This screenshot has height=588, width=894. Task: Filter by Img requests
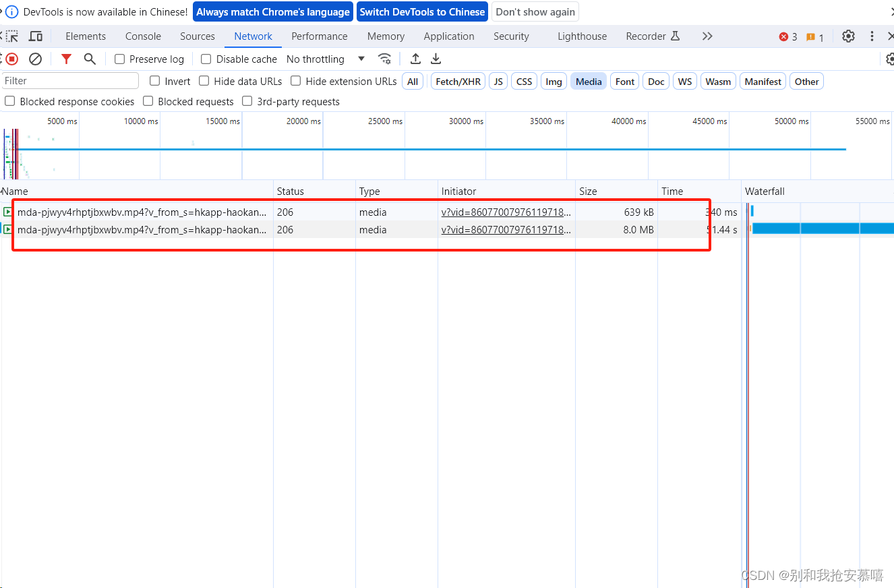point(554,82)
